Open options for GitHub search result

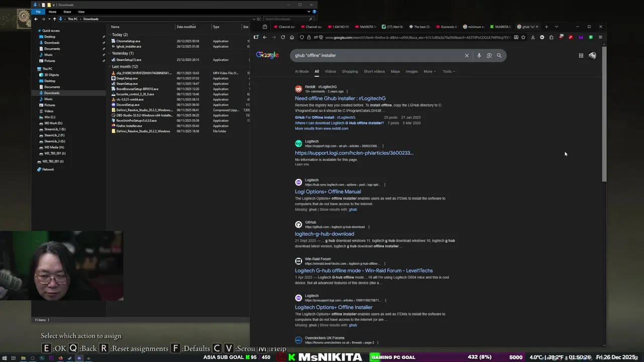coord(369,227)
